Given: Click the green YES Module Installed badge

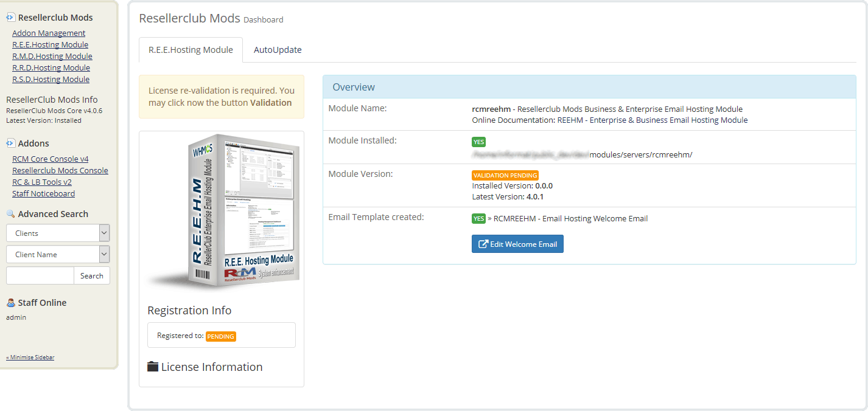Looking at the screenshot, I should [x=478, y=142].
